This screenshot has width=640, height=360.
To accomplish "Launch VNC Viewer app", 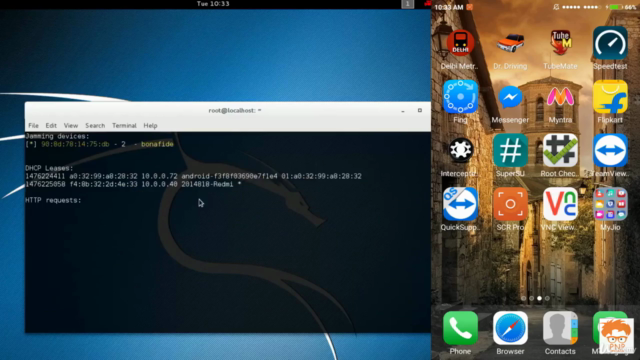I will [x=560, y=204].
